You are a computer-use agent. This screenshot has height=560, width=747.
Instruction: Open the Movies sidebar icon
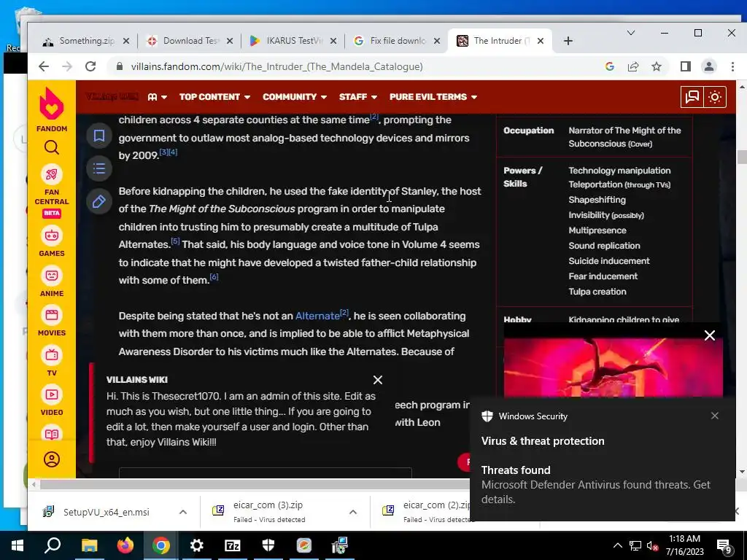click(52, 315)
